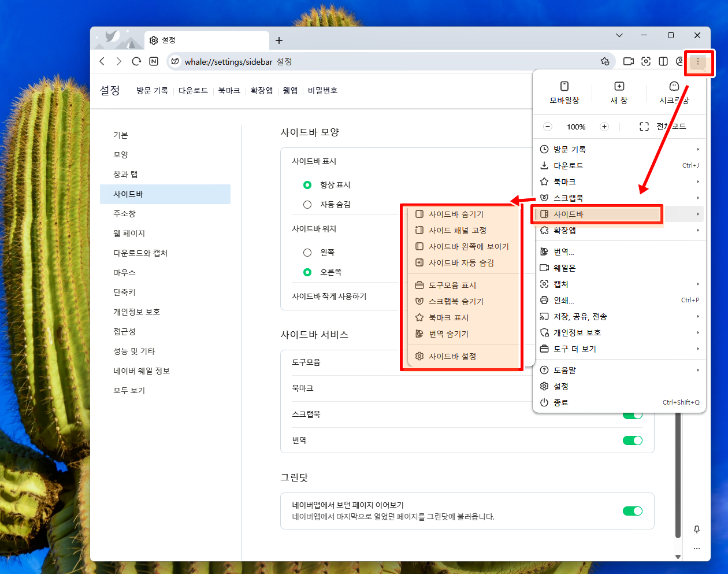Expand 개인정보 보호 submenu in main menu
Viewport: 728px width, 574px height.
pos(619,332)
